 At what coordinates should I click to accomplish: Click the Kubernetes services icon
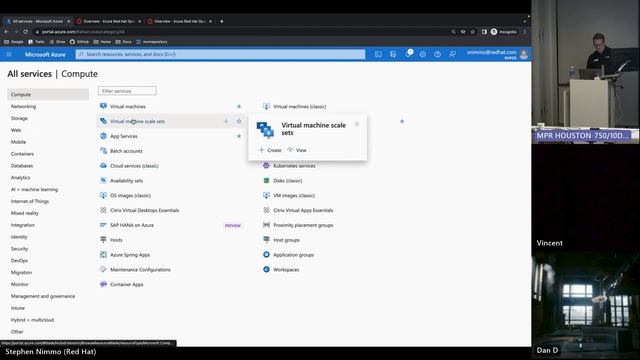pos(266,166)
